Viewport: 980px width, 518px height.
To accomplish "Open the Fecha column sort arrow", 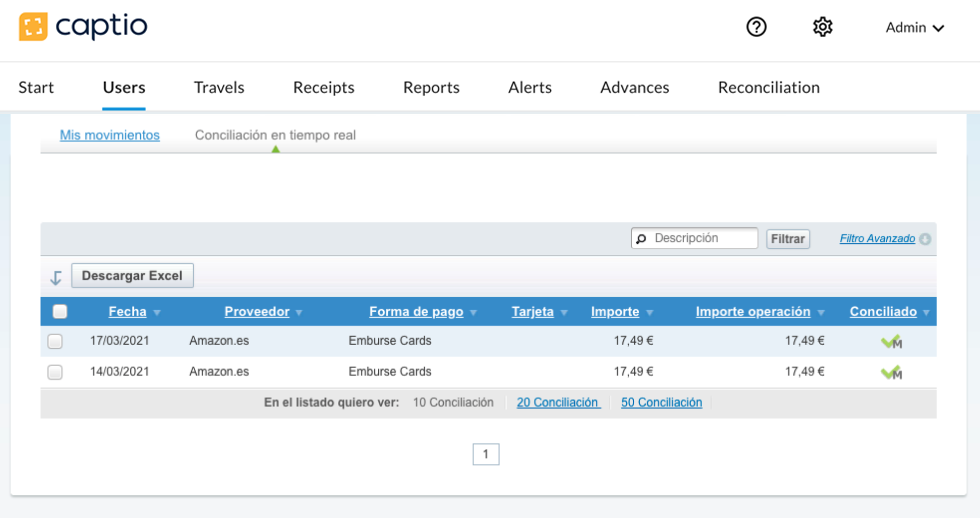I will pos(157,313).
